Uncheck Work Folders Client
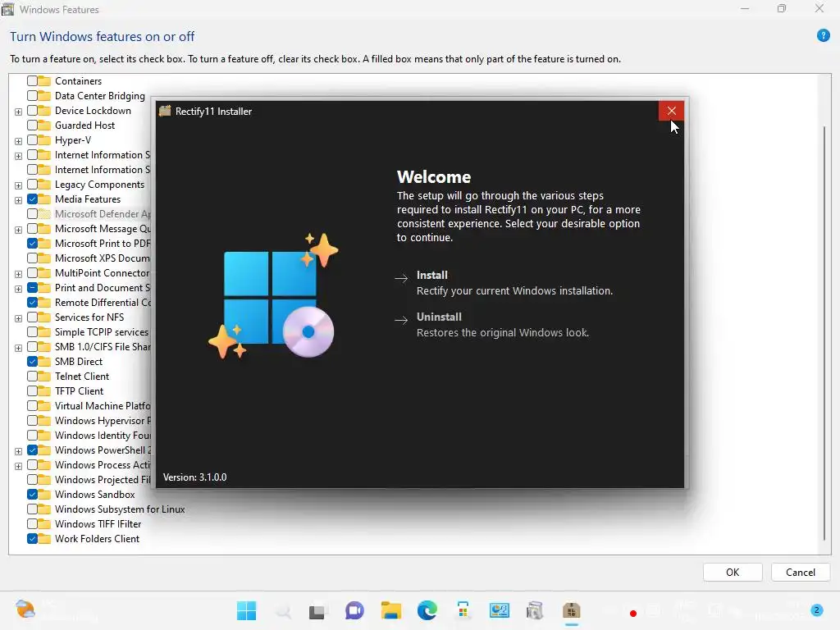 pyautogui.click(x=32, y=539)
